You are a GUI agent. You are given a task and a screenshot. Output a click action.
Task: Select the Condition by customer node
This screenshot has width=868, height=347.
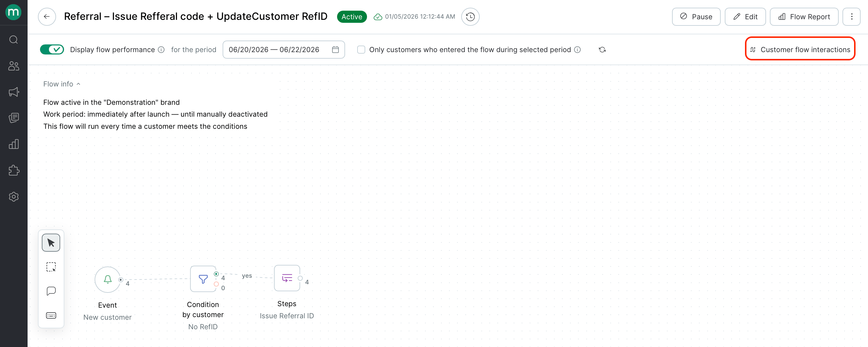tap(203, 279)
